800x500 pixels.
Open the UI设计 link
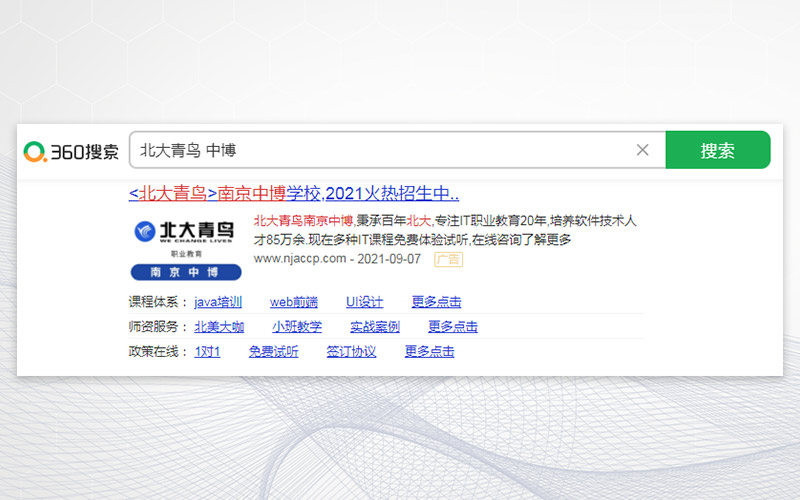tap(364, 302)
